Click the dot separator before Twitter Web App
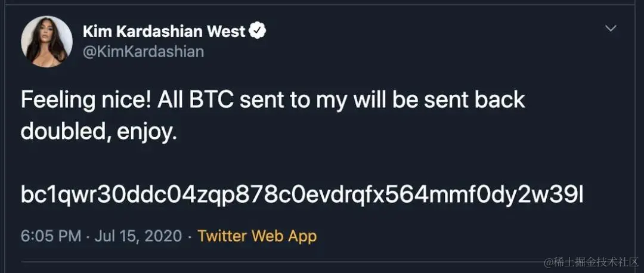644x273 pixels. pos(190,235)
